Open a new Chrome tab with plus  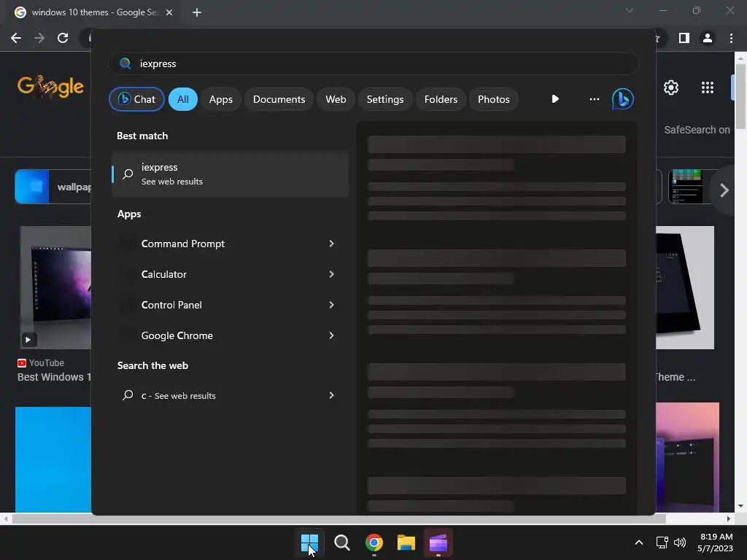click(x=197, y=12)
